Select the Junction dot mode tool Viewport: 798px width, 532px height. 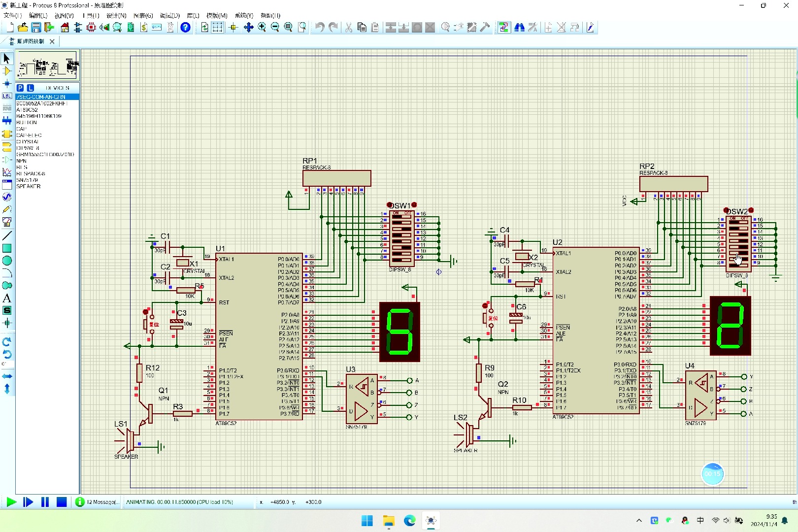tap(7, 84)
